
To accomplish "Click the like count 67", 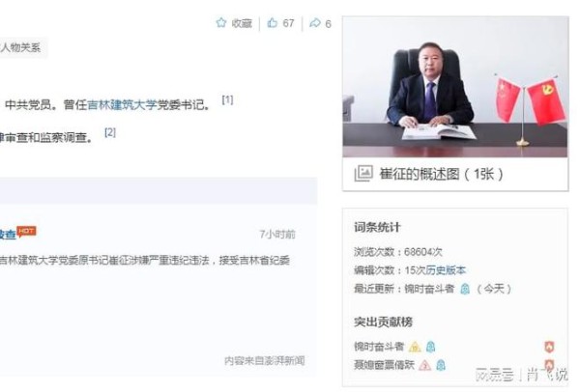I will tap(288, 23).
